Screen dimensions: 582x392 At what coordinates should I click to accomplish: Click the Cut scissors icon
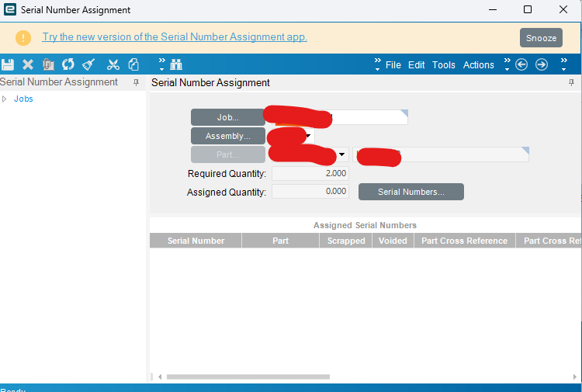[x=113, y=64]
